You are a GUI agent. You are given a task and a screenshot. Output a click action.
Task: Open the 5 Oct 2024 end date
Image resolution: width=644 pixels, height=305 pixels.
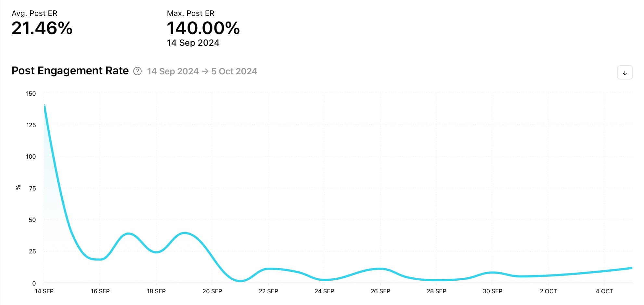pyautogui.click(x=234, y=71)
